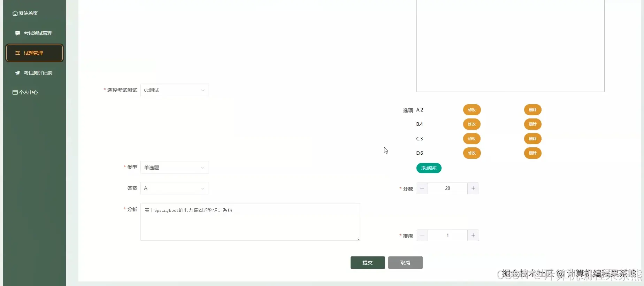Click option text A.2
The width and height of the screenshot is (644, 286).
pos(420,110)
